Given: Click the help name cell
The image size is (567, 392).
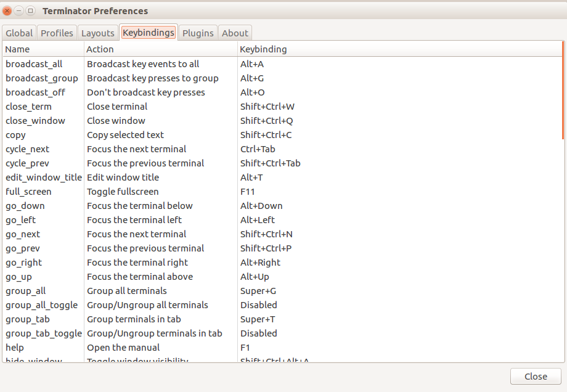Looking at the screenshot, I should tap(14, 348).
